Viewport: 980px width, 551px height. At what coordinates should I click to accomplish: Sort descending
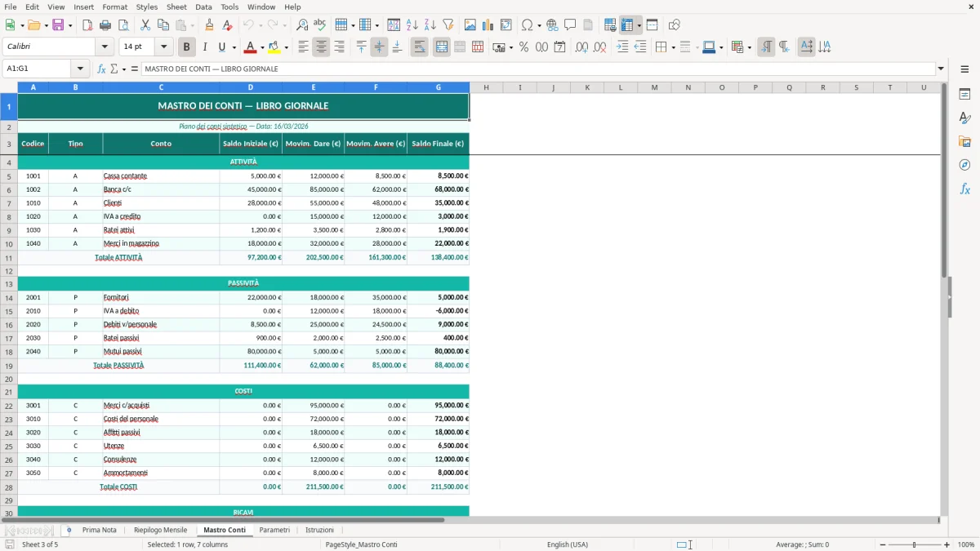click(430, 25)
